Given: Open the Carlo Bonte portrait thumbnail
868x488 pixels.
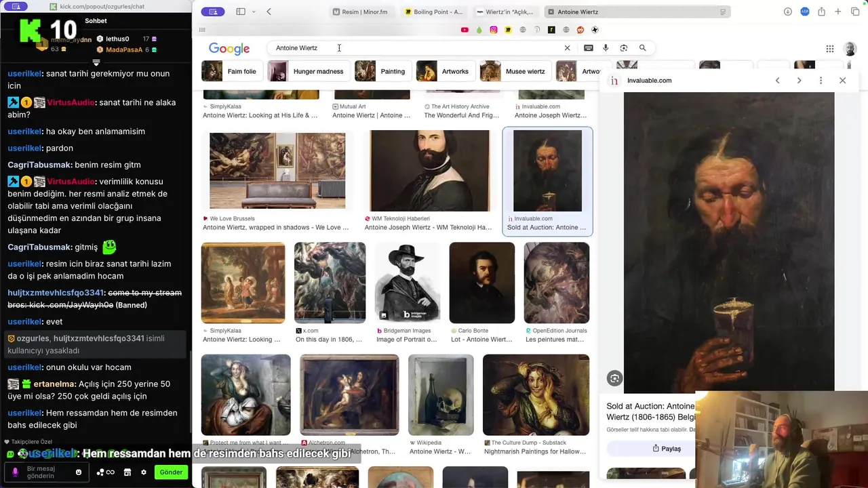Looking at the screenshot, I should [481, 283].
